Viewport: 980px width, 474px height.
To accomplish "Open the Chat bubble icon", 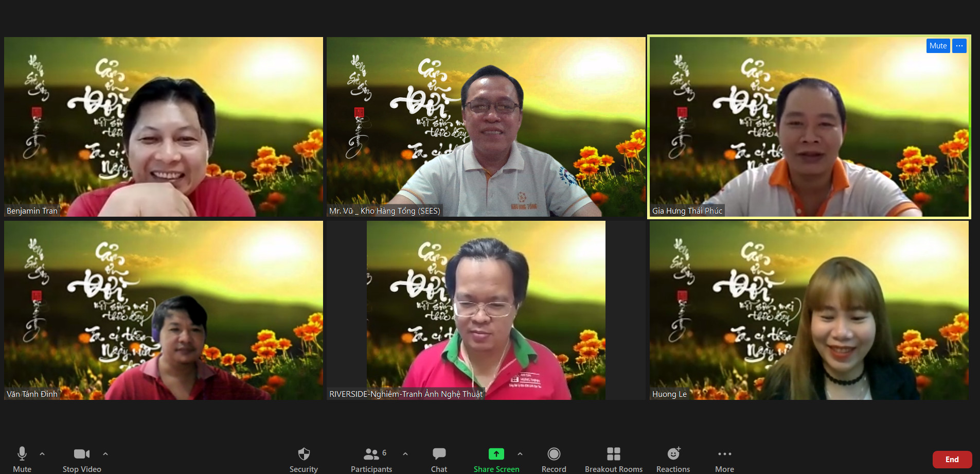I will (x=439, y=454).
